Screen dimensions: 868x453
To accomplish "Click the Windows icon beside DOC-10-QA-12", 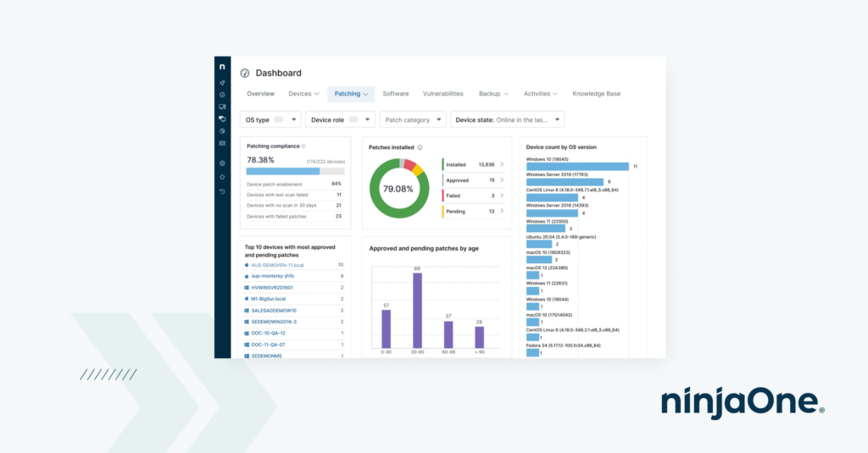I will click(x=247, y=333).
